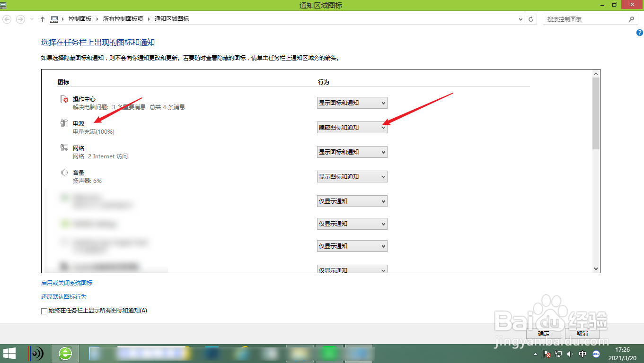
Task: Go up one level with up arrow
Action: coord(43,19)
